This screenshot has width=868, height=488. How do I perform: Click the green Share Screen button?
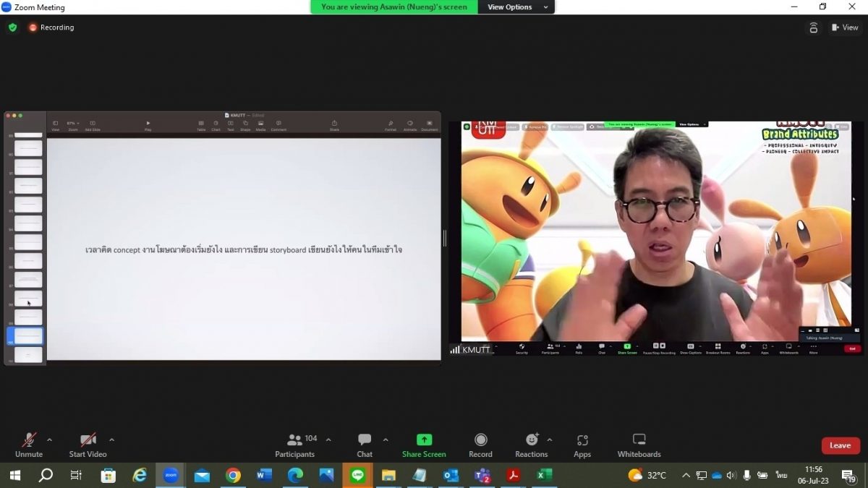pyautogui.click(x=424, y=445)
